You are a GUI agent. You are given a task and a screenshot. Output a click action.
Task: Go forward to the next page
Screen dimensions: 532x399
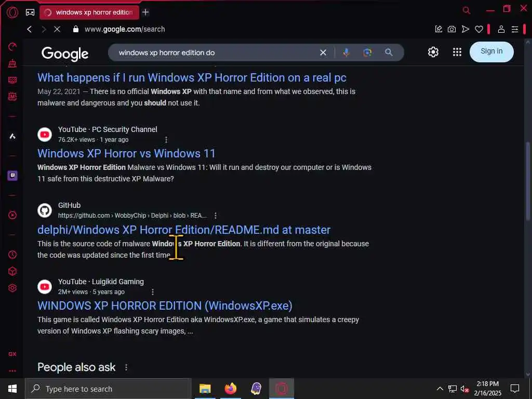click(44, 29)
